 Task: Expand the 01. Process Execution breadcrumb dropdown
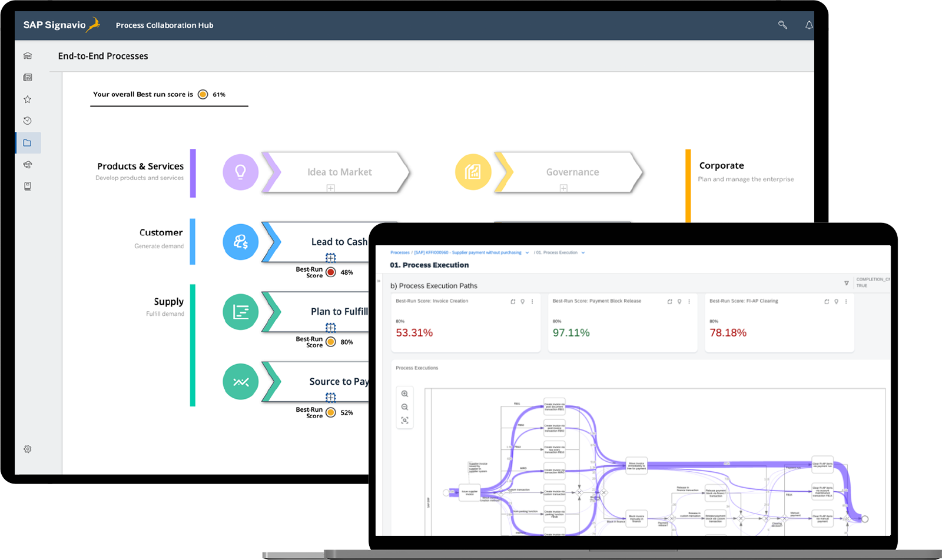coord(583,252)
